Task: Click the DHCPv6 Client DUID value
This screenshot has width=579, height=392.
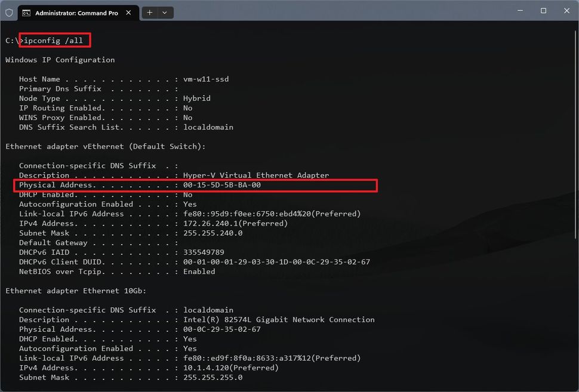Action: pos(275,261)
